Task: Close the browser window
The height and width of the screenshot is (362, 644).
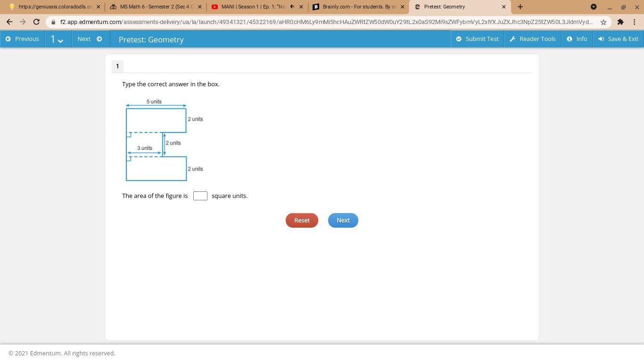Action: pyautogui.click(x=636, y=7)
